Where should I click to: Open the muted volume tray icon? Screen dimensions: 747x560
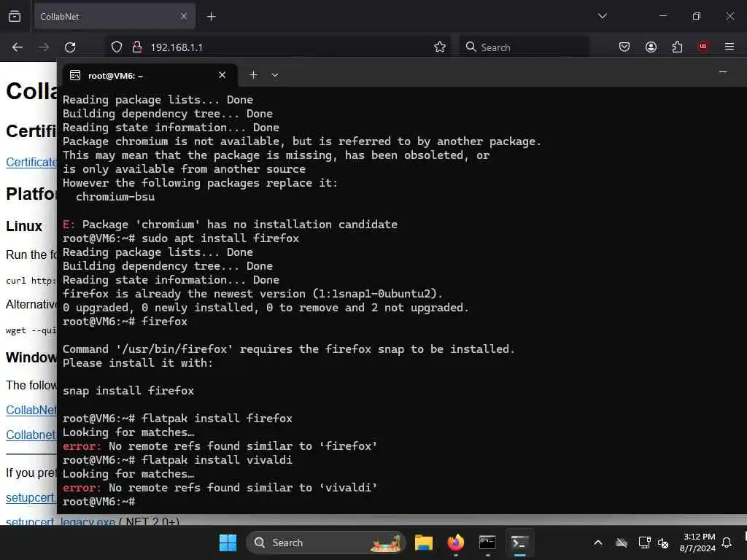[x=663, y=542]
